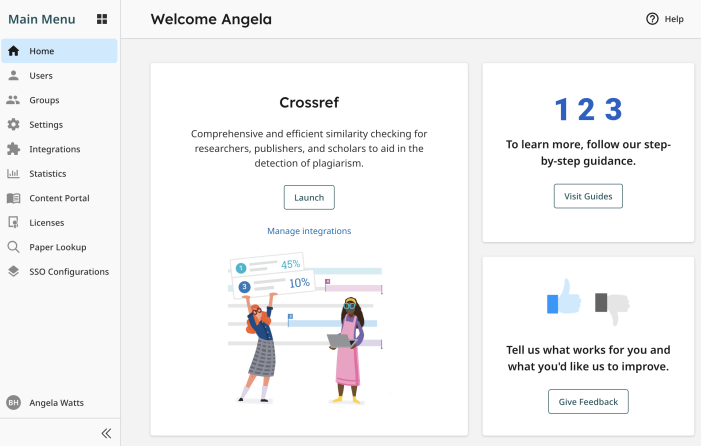Viewport: 701px width, 446px height.
Task: Click the Help question mark icon
Action: [x=652, y=19]
